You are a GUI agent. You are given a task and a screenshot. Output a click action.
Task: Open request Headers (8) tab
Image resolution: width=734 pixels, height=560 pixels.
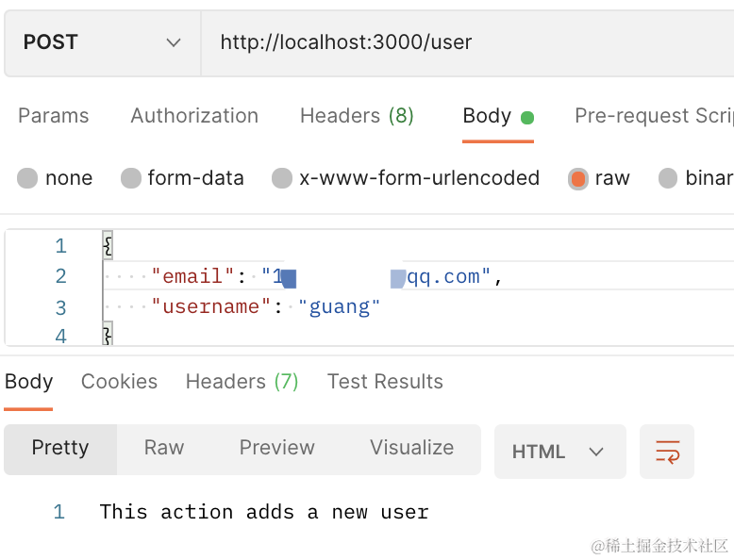357,116
